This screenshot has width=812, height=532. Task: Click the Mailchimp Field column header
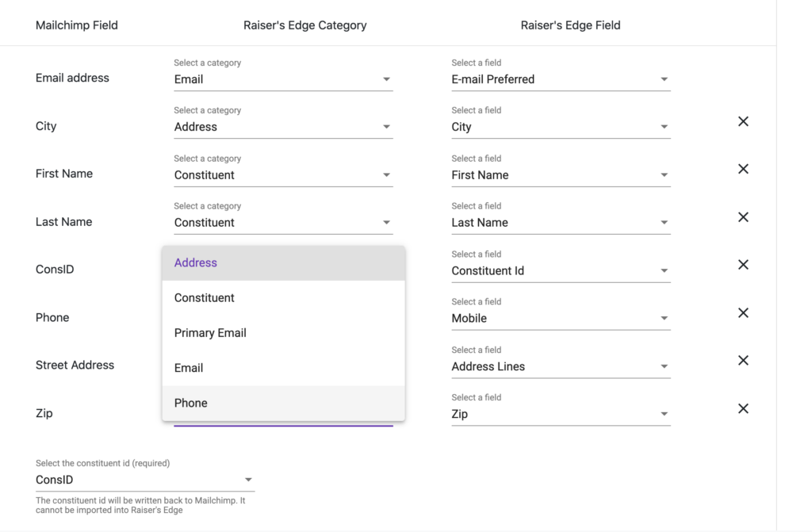[x=77, y=25]
